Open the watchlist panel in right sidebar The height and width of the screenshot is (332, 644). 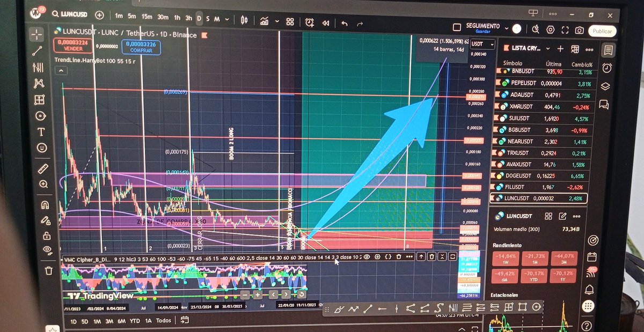[x=608, y=50]
